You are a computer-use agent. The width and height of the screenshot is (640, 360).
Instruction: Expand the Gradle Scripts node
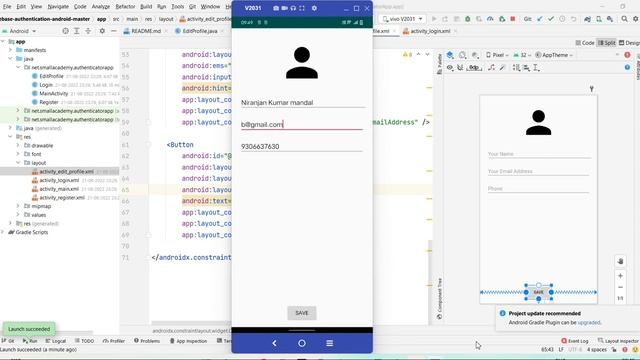tap(3, 232)
